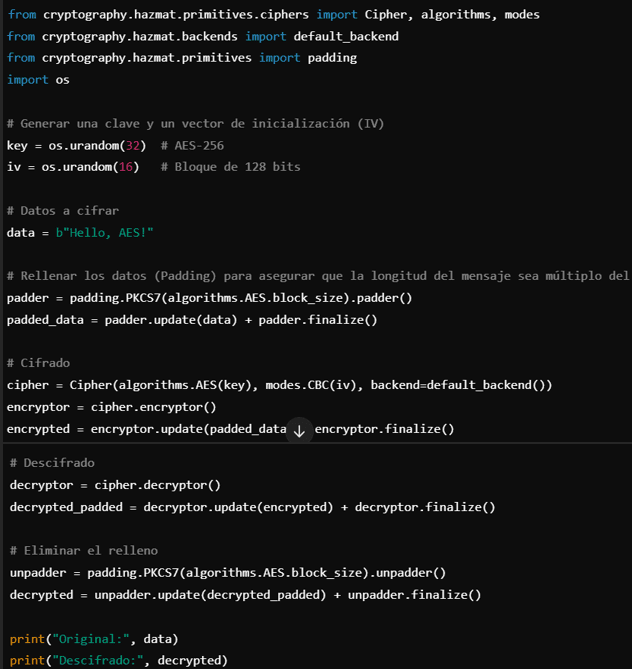Click the line 'import os'

click(38, 80)
